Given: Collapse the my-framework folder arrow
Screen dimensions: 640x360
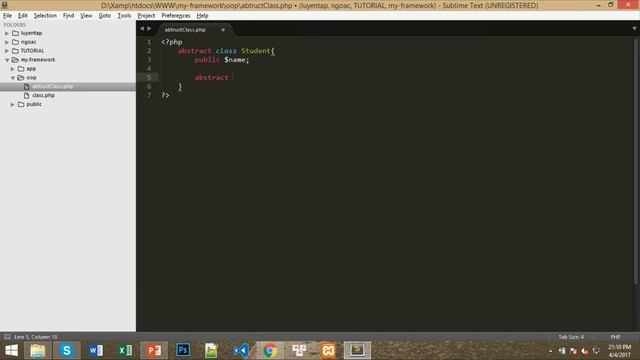Looking at the screenshot, I should (7, 60).
